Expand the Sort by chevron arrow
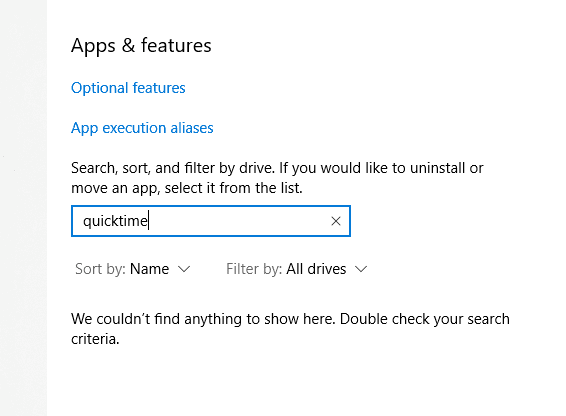 coord(184,269)
